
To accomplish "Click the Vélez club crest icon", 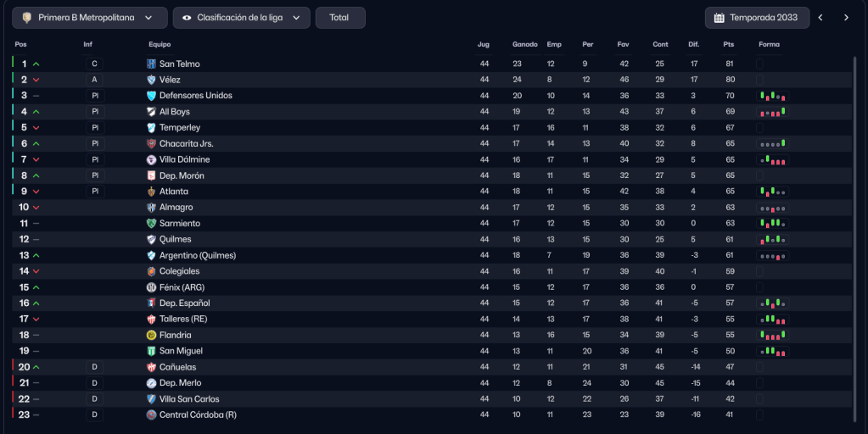I will pyautogui.click(x=151, y=80).
